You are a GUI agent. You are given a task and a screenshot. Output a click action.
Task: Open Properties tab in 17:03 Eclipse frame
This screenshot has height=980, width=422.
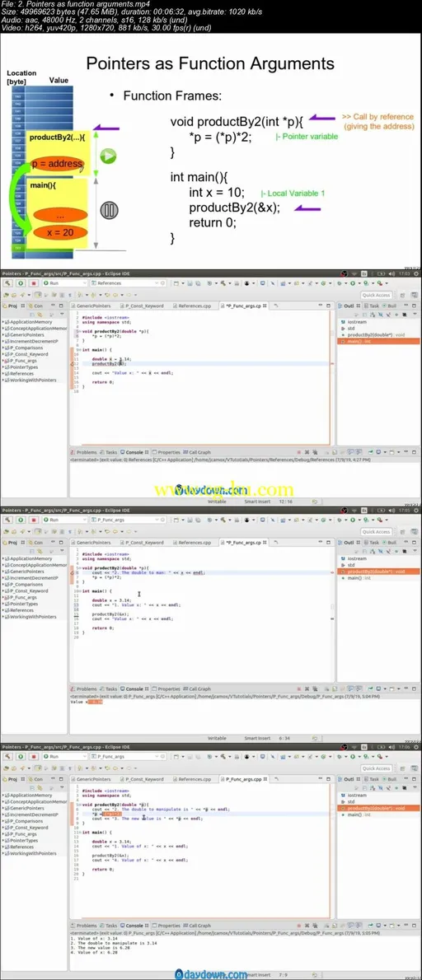(167, 452)
